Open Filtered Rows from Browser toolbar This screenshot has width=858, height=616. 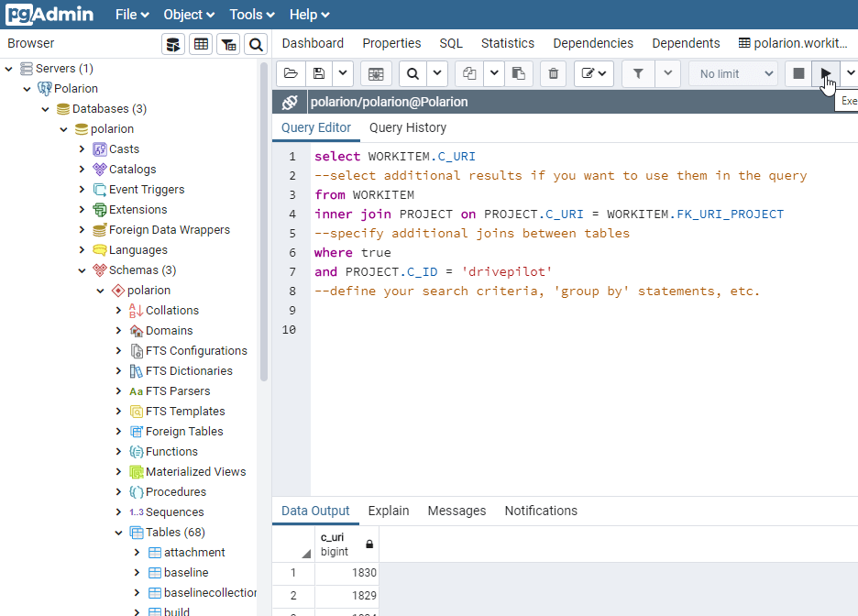coord(228,44)
